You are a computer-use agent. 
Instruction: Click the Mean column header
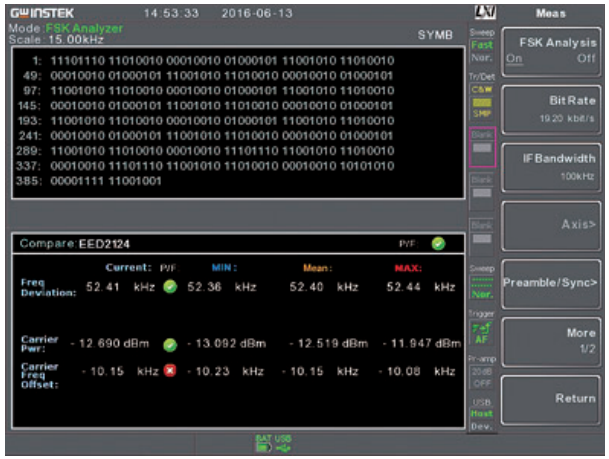317,268
